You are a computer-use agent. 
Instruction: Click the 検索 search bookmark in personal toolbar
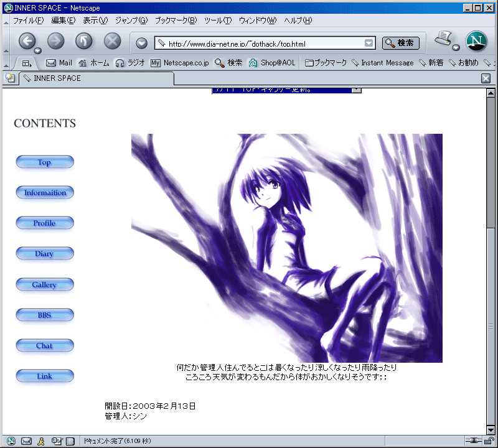coord(228,63)
